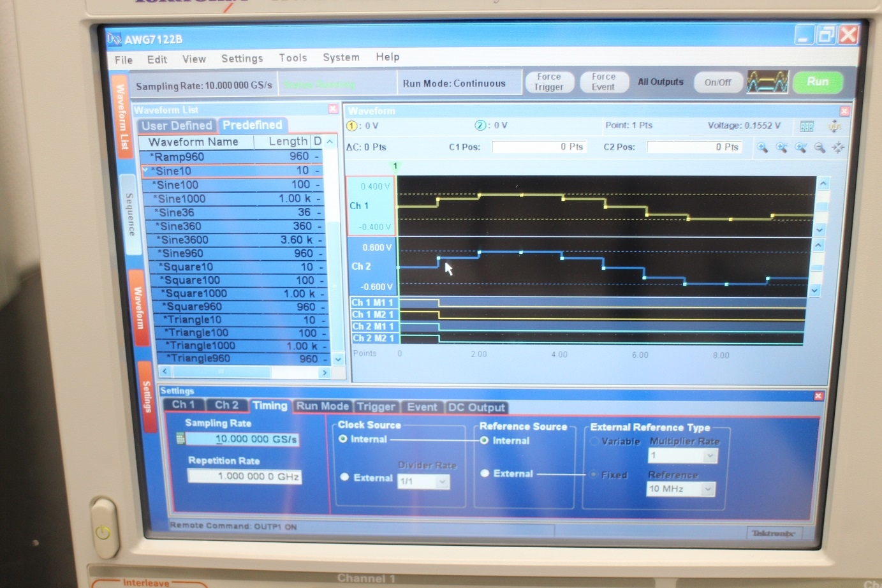
Task: Open the File menu
Action: pyautogui.click(x=124, y=60)
